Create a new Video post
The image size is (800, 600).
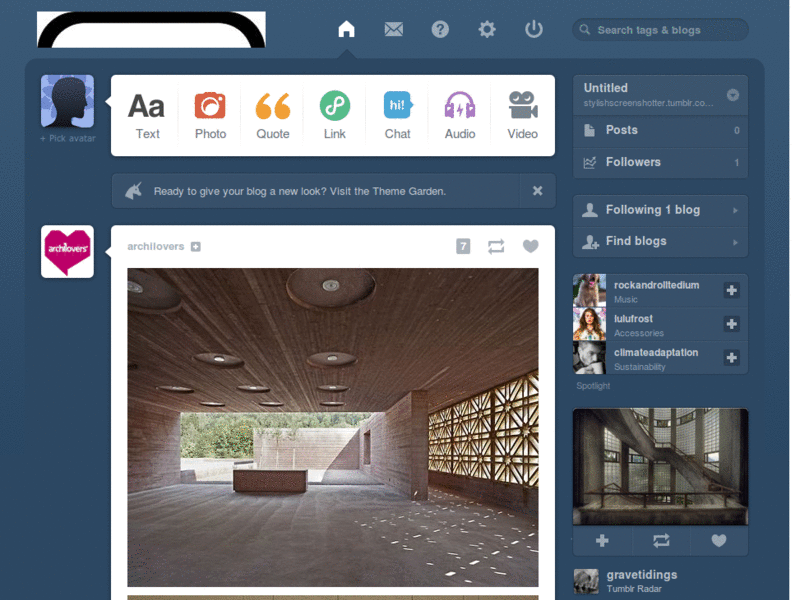pyautogui.click(x=522, y=116)
